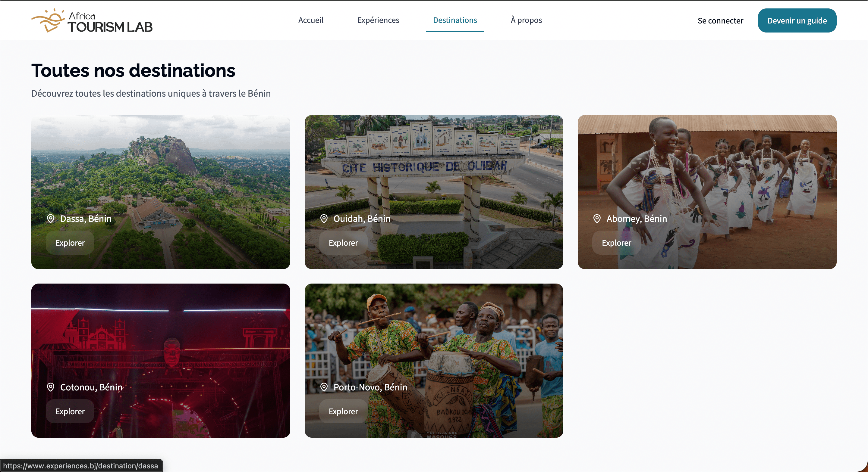Click the Se connecter link
This screenshot has width=868, height=472.
tap(720, 21)
